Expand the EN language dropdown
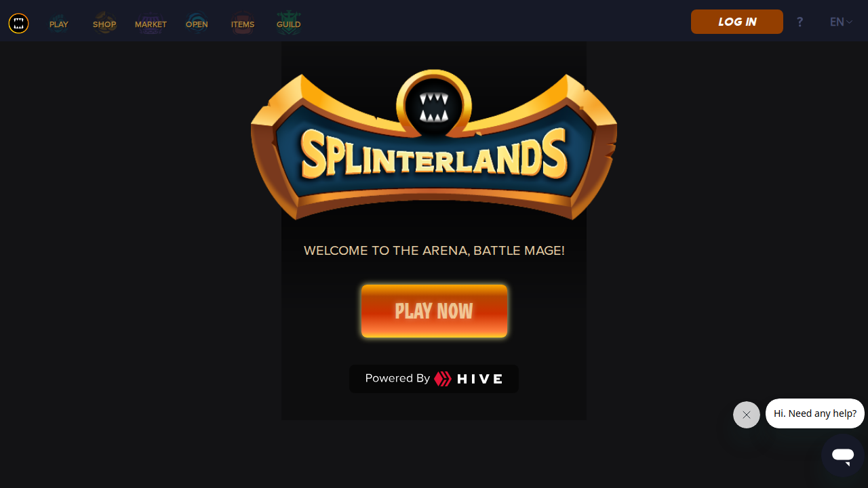This screenshot has height=488, width=868. point(841,22)
